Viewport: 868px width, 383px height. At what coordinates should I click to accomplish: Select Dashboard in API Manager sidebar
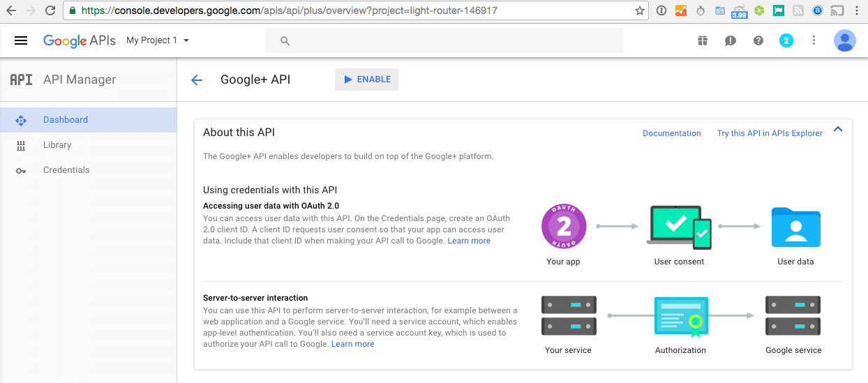pos(88,120)
